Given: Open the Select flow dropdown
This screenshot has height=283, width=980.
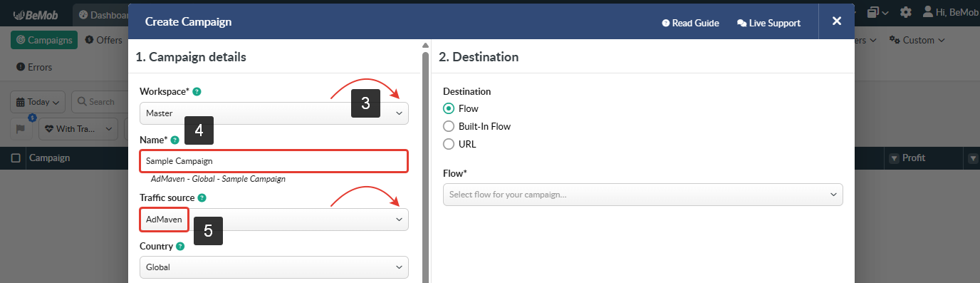Looking at the screenshot, I should (642, 195).
